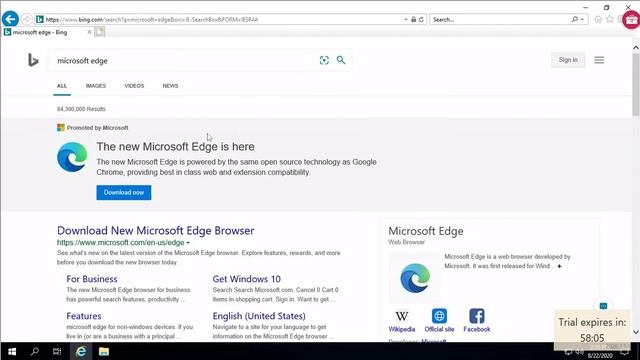
Task: Click the page vertical scrollbar thumb
Action: [x=636, y=84]
